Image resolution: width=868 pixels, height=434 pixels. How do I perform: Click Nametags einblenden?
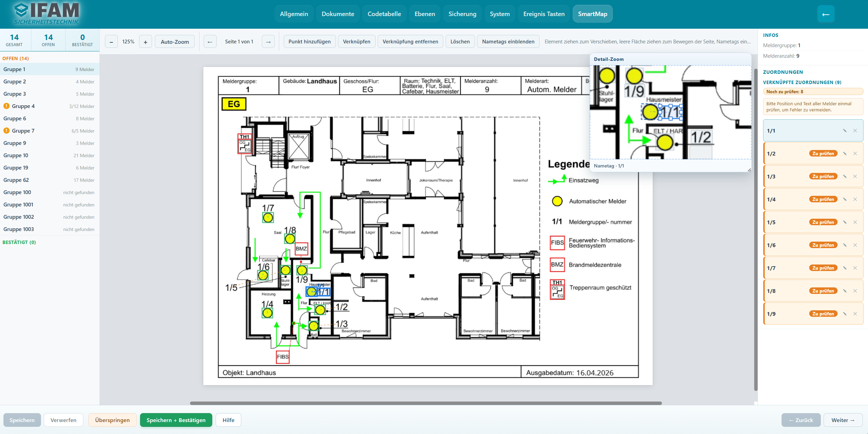[x=508, y=42]
